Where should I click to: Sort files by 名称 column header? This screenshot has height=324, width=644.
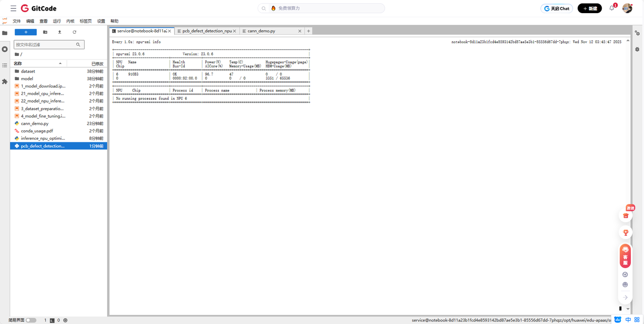coord(38,64)
